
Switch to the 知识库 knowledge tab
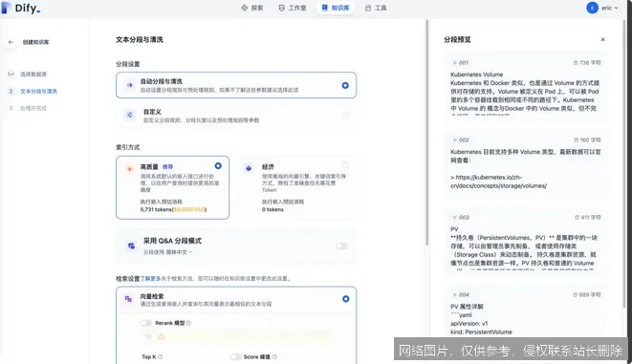pos(336,8)
